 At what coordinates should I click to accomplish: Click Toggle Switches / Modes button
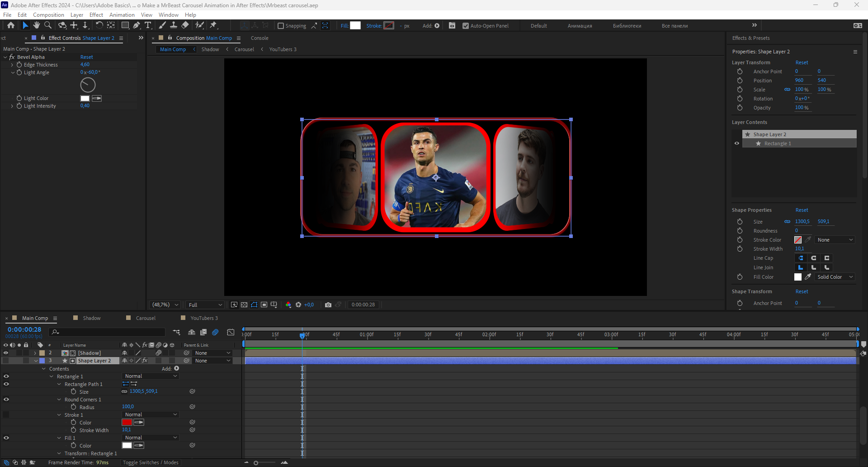pos(151,462)
